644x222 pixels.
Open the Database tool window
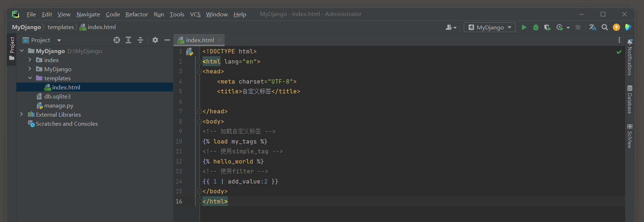coord(630,100)
